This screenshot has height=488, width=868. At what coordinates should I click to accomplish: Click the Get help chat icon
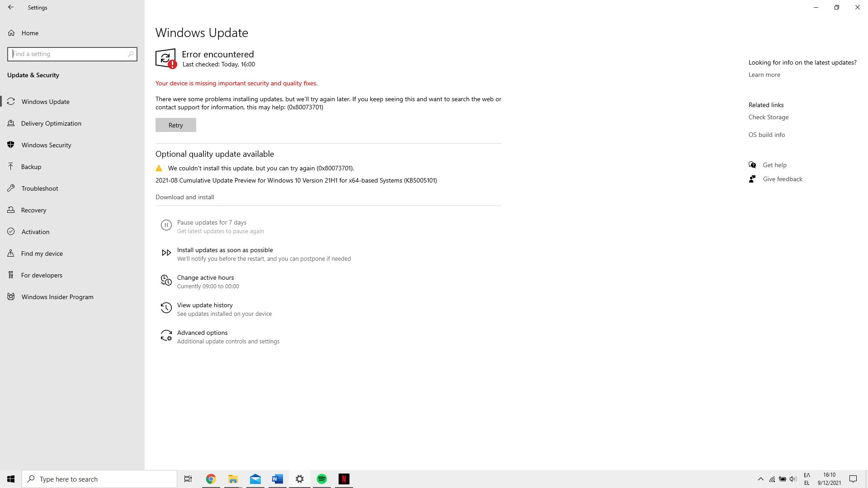coord(752,165)
